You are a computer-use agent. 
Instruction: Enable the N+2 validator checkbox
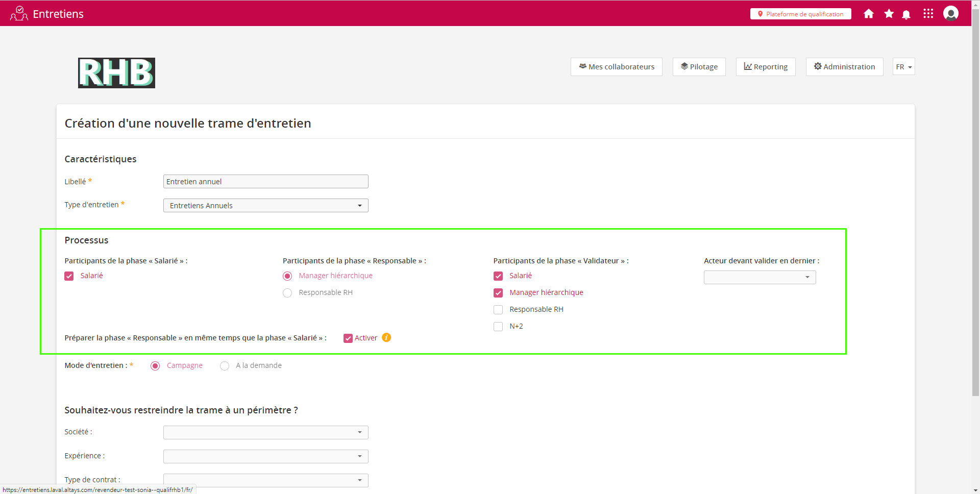click(x=498, y=327)
